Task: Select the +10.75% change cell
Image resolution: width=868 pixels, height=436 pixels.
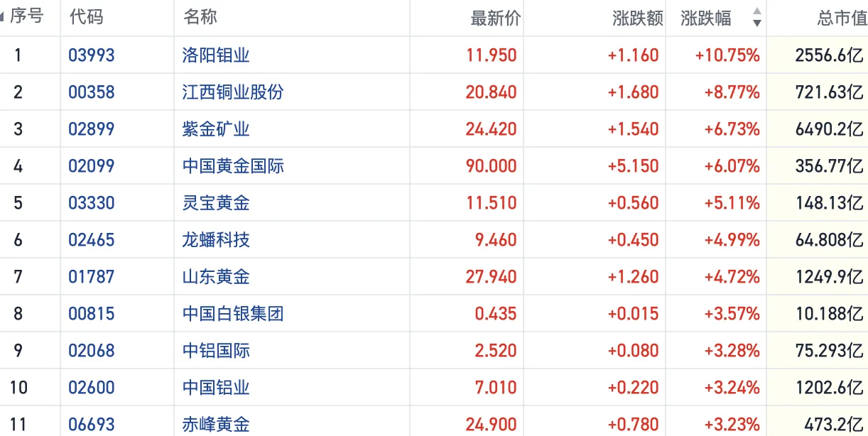Action: tap(727, 55)
